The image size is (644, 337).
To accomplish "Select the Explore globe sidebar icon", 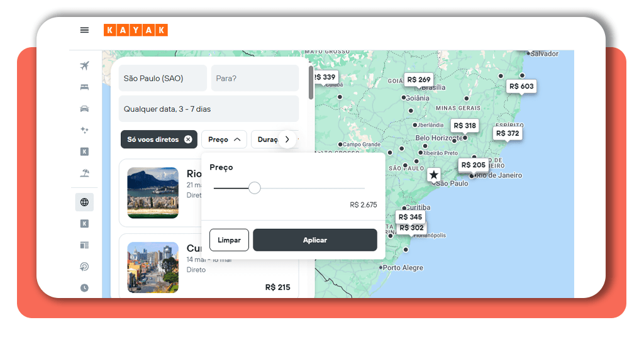I will click(x=84, y=202).
